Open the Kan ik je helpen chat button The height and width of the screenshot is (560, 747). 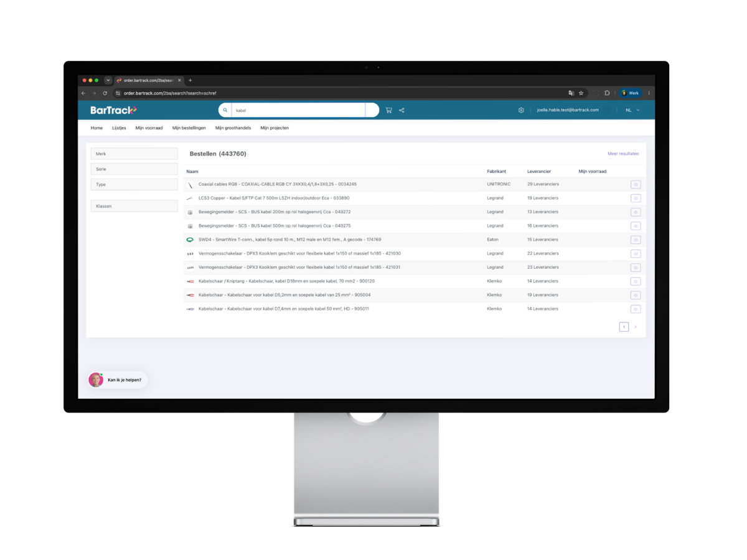click(118, 380)
